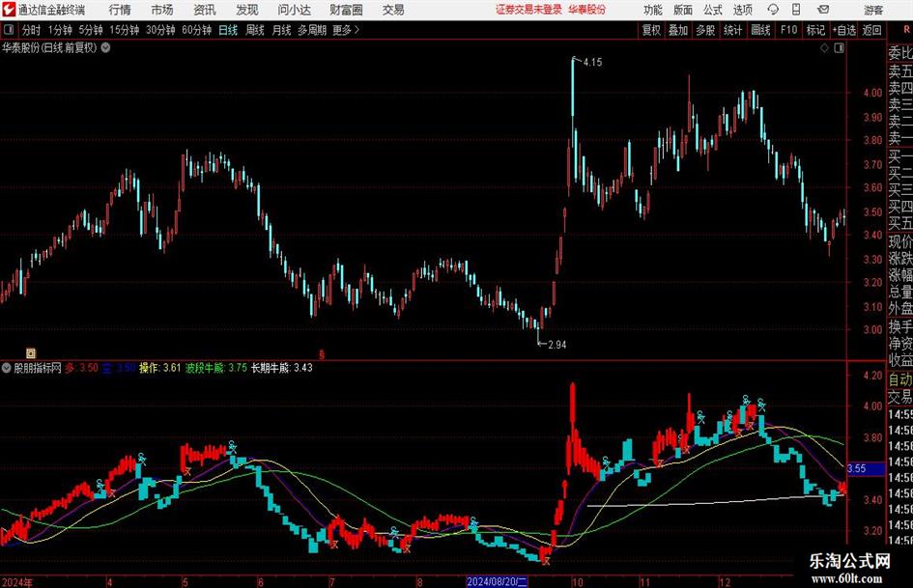
Task: Expand the 更多 periods chevron
Action: pyautogui.click(x=357, y=30)
